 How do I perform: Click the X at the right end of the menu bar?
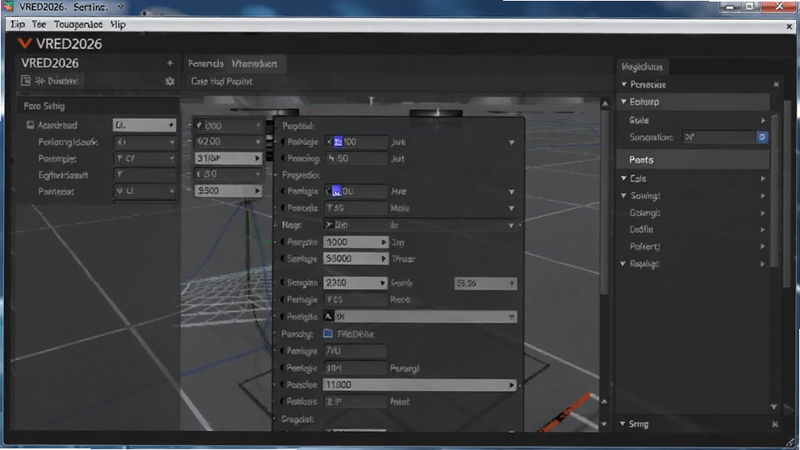pos(789,26)
